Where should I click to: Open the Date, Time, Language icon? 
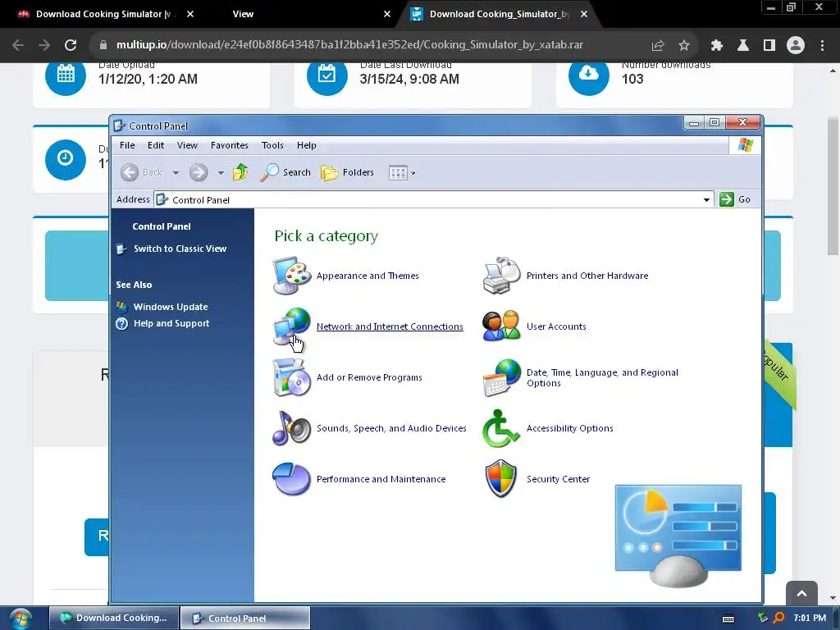[x=501, y=377]
